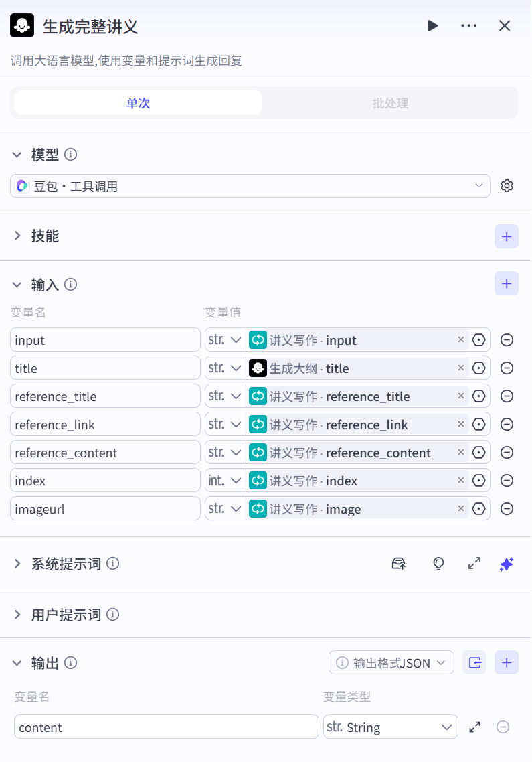The image size is (532, 762).
Task: Click hexagon variable selector for index row
Action: [478, 481]
